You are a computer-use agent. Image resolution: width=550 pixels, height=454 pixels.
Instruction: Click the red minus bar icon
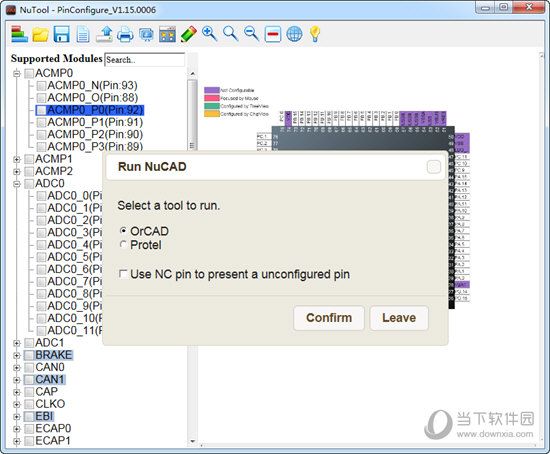tap(273, 34)
